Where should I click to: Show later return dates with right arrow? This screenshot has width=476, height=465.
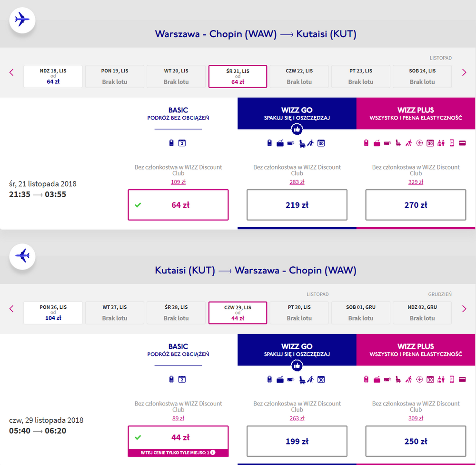[x=464, y=309]
